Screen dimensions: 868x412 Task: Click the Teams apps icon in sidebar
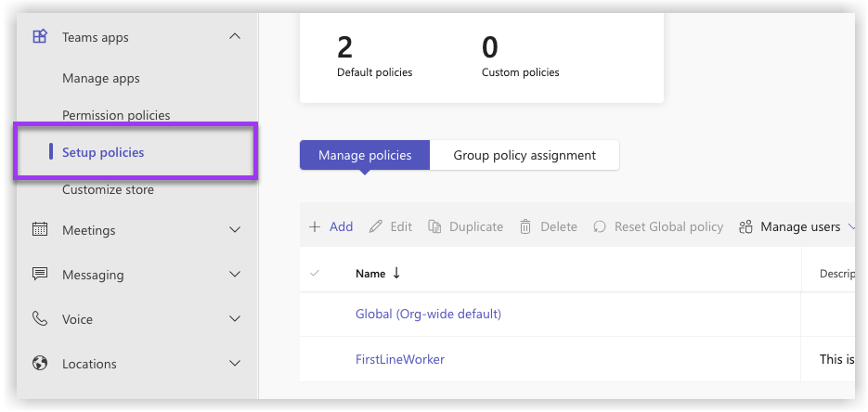pos(39,37)
